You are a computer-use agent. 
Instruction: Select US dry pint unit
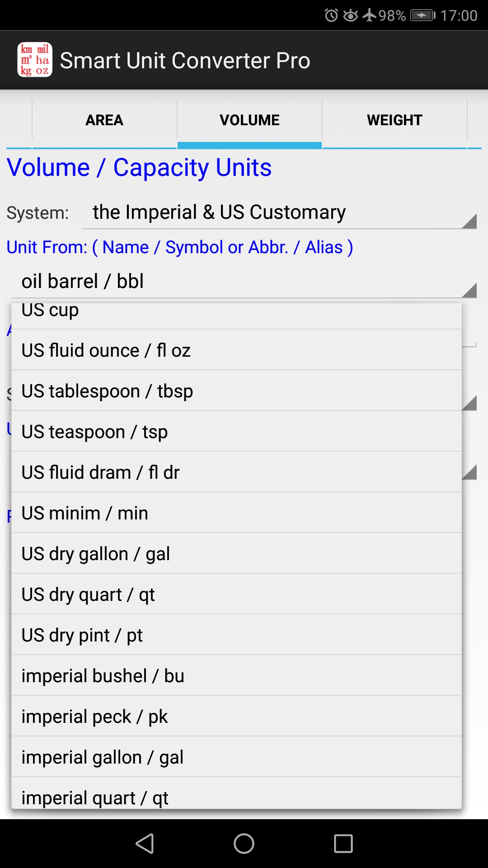click(x=235, y=635)
